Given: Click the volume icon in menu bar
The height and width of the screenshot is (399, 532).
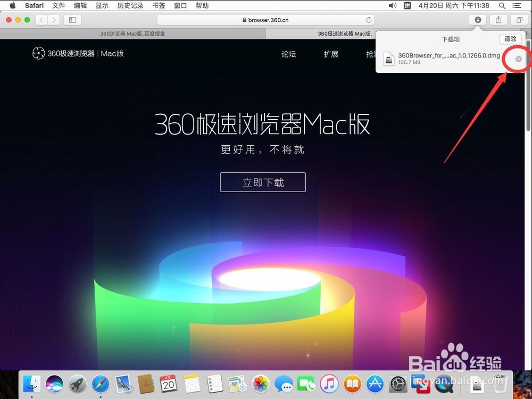Looking at the screenshot, I should [x=392, y=5].
